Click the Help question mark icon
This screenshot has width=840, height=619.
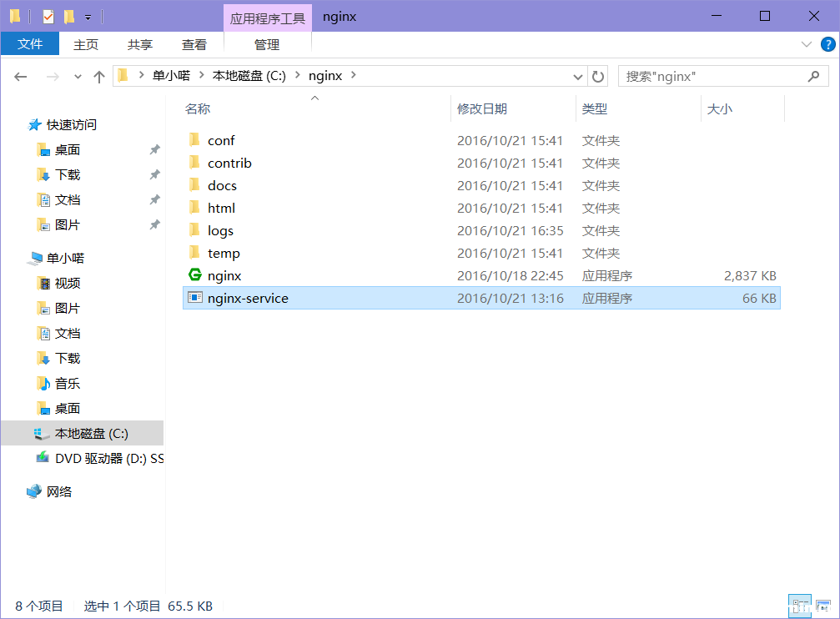point(827,44)
